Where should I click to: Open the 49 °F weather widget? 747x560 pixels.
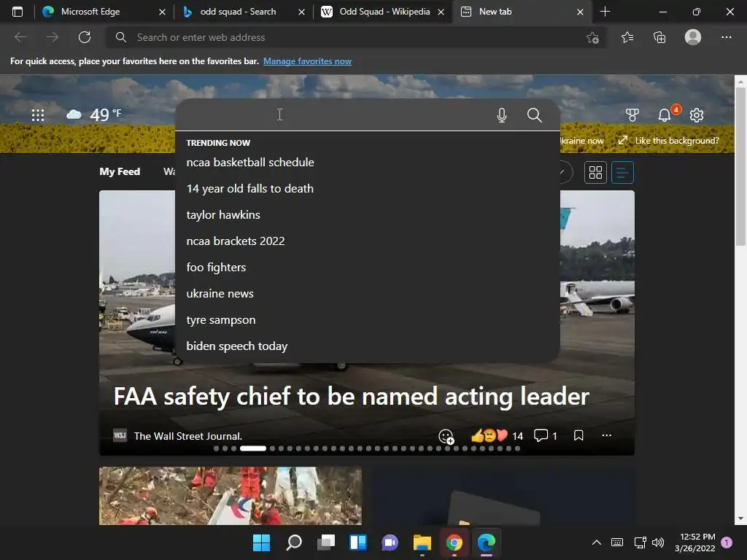[94, 114]
